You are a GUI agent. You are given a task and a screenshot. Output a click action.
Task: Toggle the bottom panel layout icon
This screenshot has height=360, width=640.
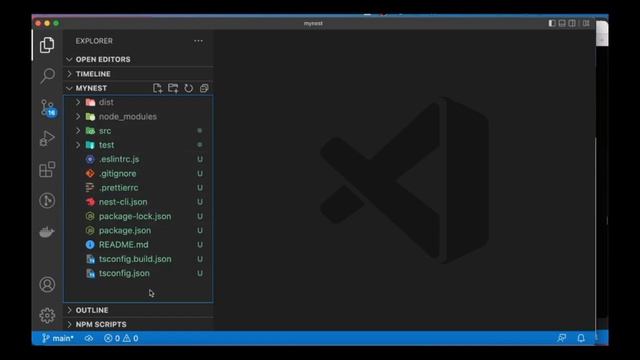(x=562, y=23)
